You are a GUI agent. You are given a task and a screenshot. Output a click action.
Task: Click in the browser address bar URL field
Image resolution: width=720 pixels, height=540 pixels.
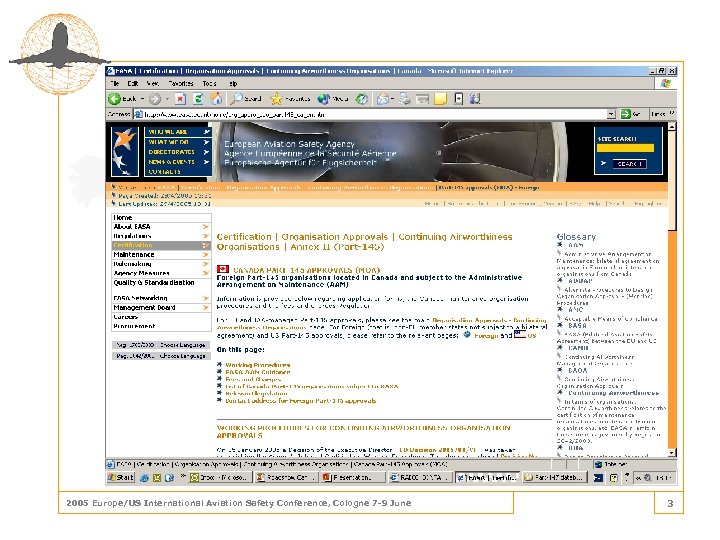tap(370, 114)
